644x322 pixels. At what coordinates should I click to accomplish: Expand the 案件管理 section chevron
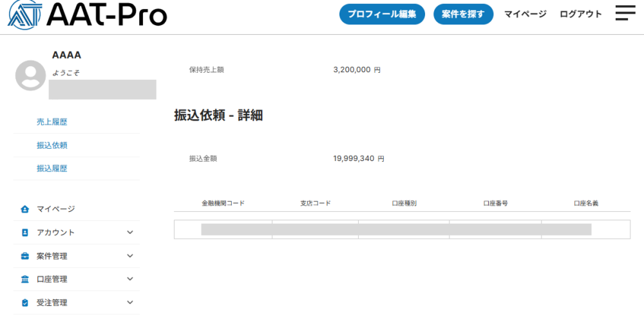click(x=130, y=256)
